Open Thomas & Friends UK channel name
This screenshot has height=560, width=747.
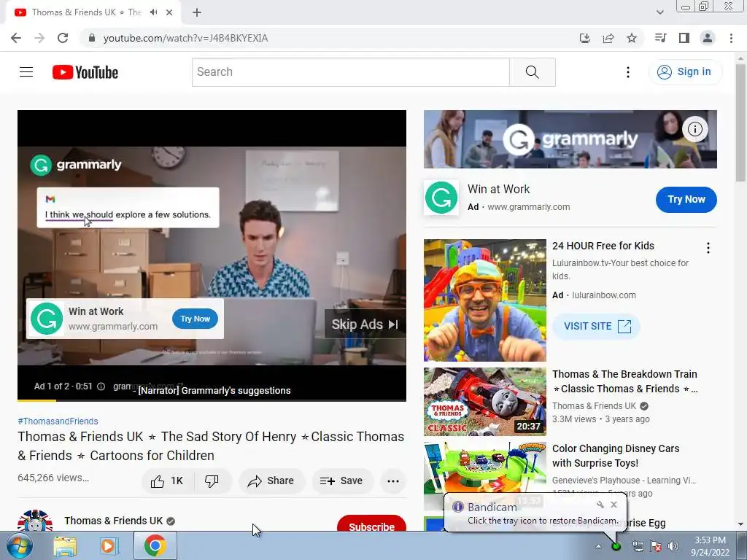[113, 521]
